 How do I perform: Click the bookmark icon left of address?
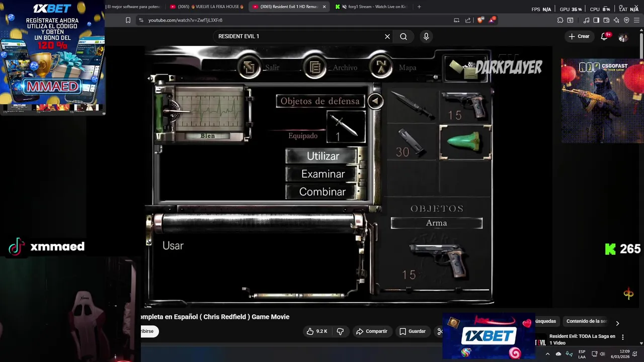coord(128,20)
